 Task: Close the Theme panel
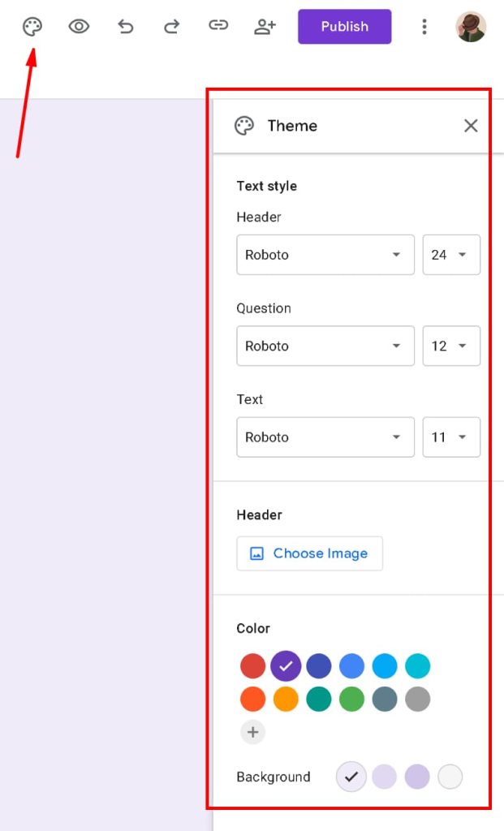pyautogui.click(x=471, y=126)
